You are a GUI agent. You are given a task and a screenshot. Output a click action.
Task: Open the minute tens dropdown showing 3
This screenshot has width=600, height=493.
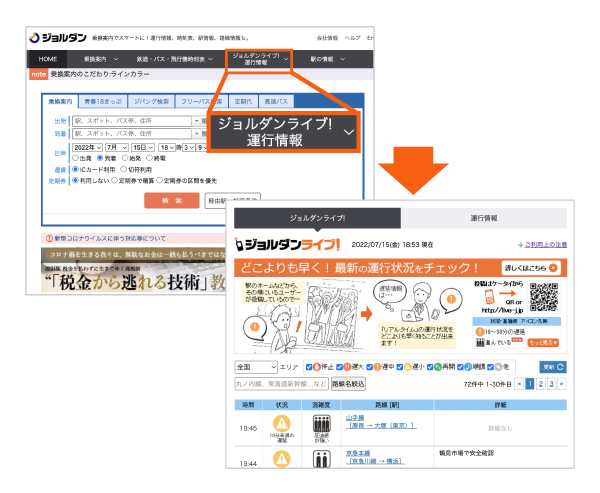click(189, 147)
